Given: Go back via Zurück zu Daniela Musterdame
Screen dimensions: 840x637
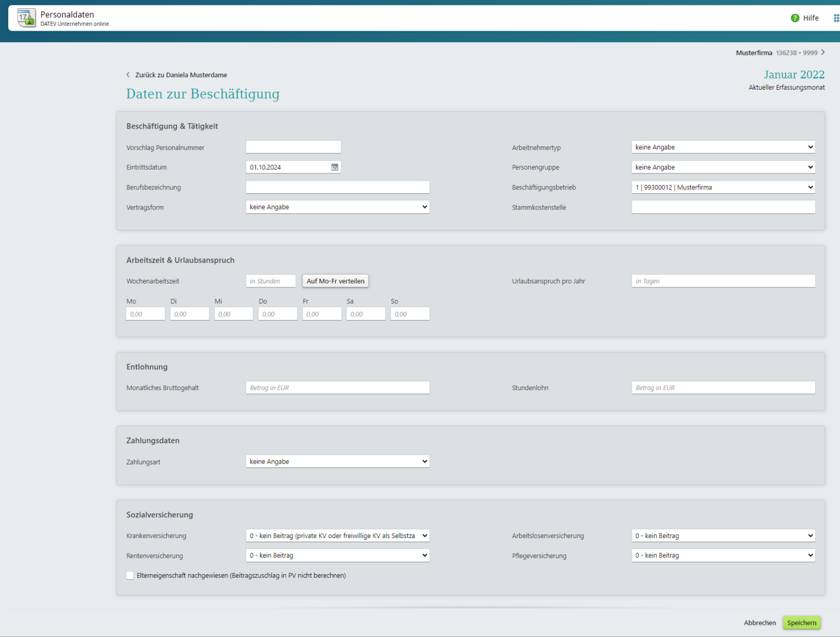Looking at the screenshot, I should coord(181,75).
